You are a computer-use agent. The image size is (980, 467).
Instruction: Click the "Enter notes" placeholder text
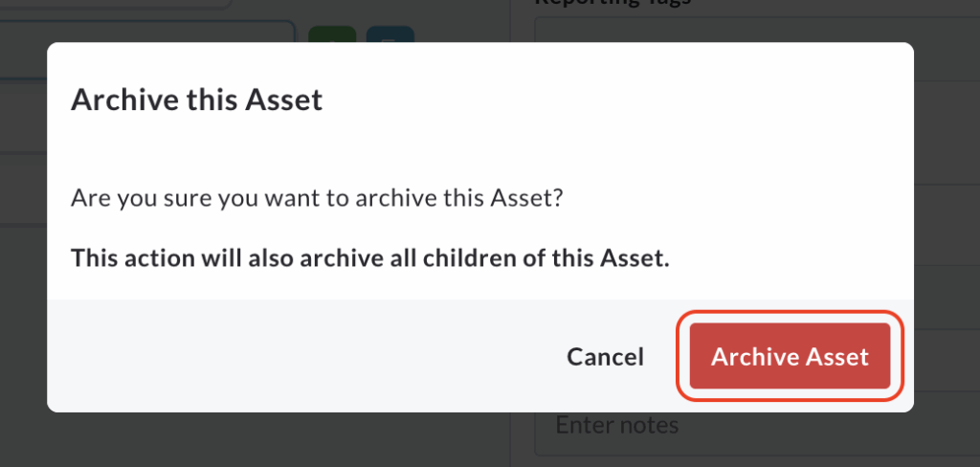coord(617,425)
